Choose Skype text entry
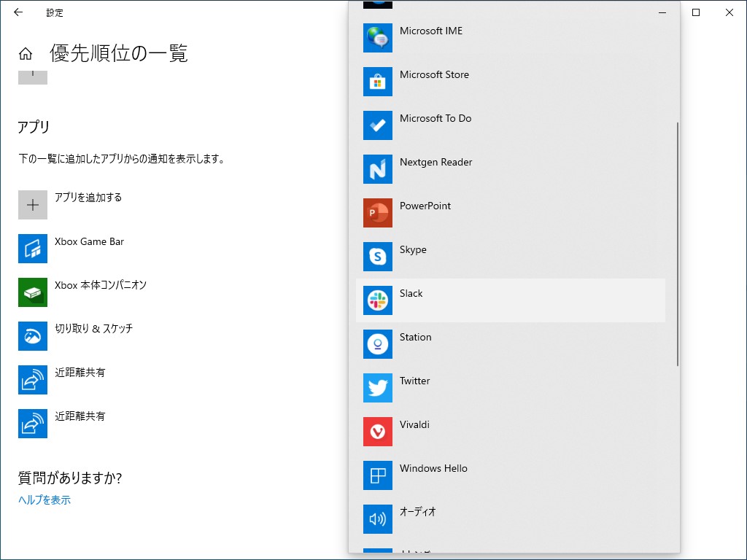Viewport: 747px width, 560px height. [413, 250]
